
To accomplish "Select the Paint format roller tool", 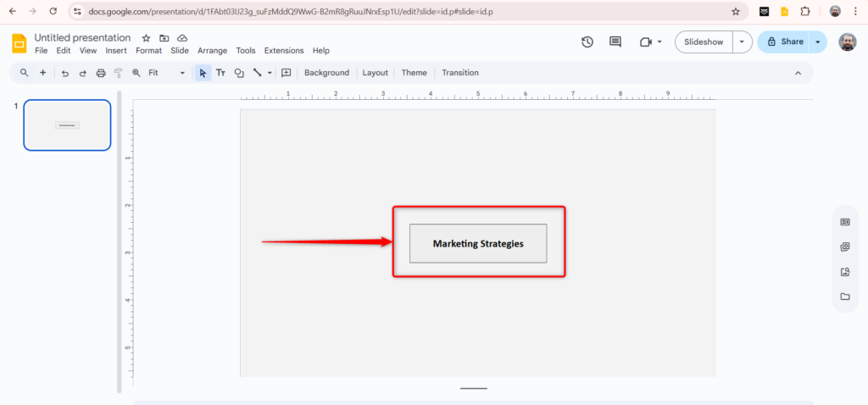I will click(118, 73).
